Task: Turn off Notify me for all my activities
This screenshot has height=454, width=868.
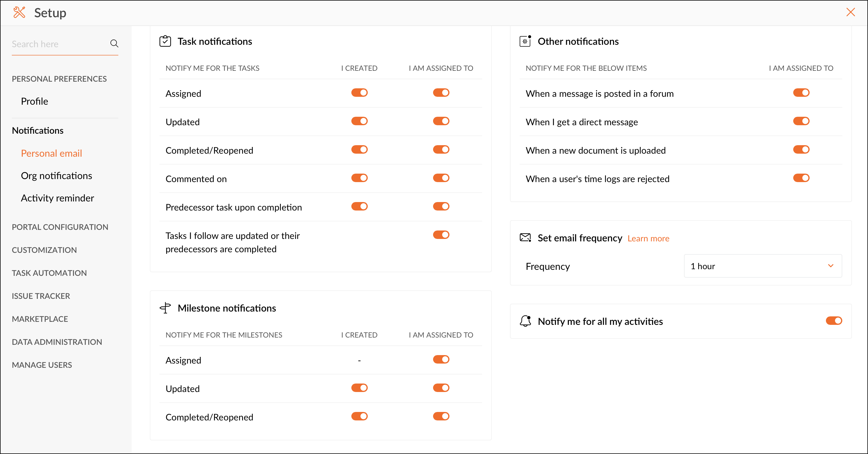Action: 833,321
